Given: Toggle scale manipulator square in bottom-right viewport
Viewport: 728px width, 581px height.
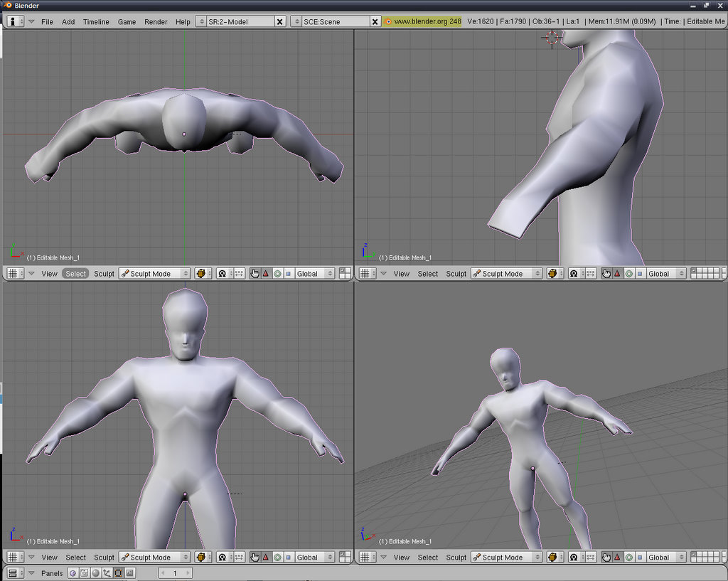Looking at the screenshot, I should [x=640, y=558].
